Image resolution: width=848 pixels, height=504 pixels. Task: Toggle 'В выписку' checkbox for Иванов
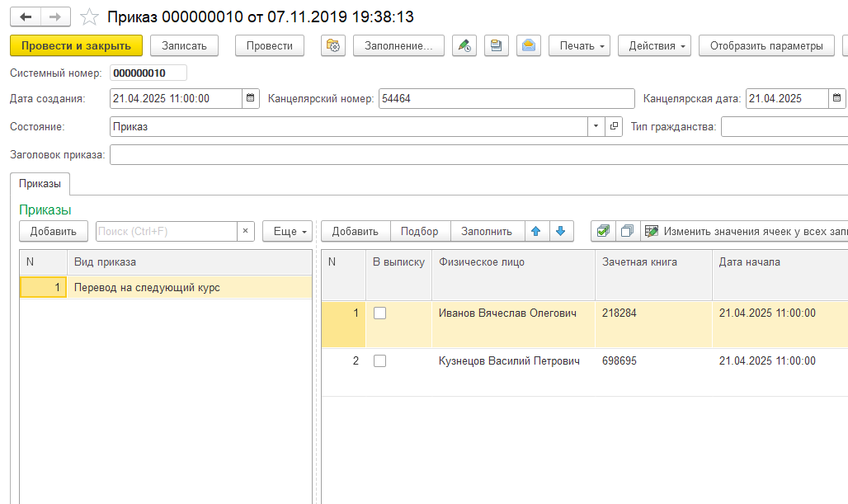coord(379,313)
